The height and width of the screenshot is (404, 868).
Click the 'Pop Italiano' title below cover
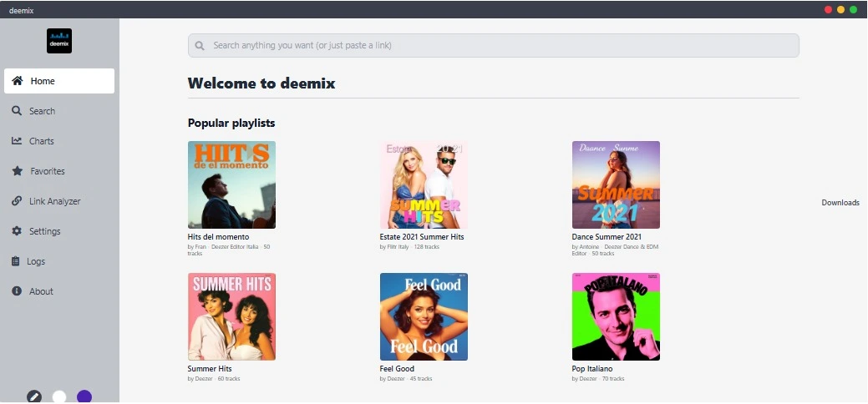pos(592,369)
